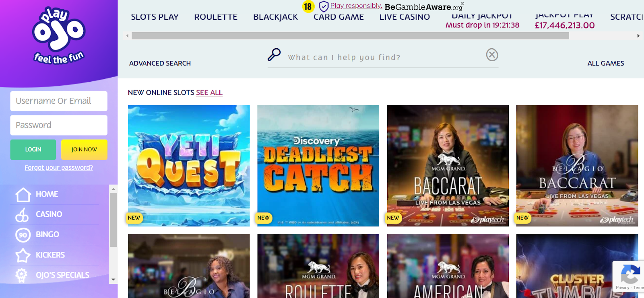Click the Forgot your password link
This screenshot has width=644, height=298.
[x=59, y=168]
